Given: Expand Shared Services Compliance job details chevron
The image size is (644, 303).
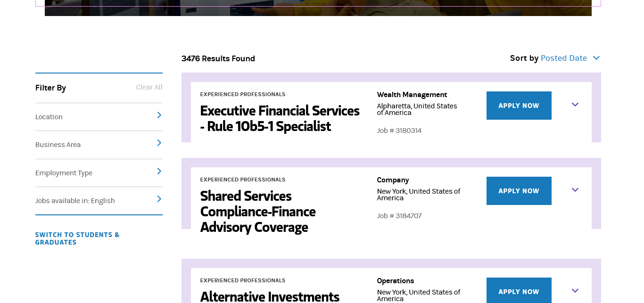Looking at the screenshot, I should point(575,190).
